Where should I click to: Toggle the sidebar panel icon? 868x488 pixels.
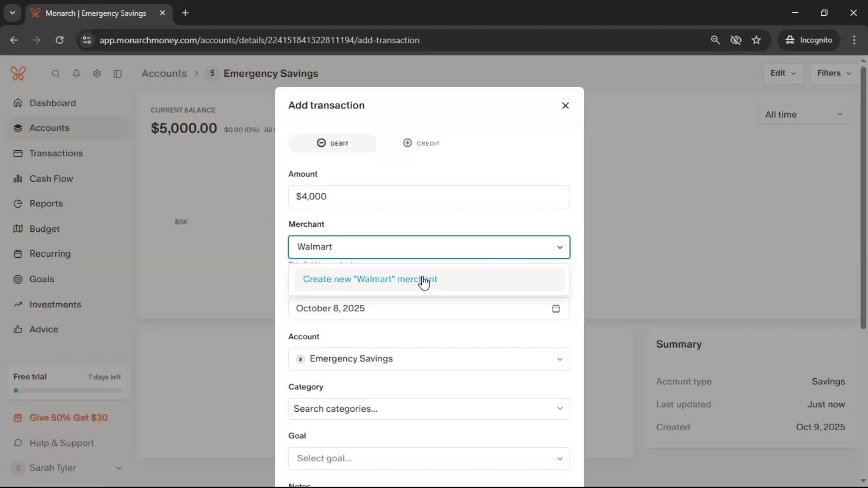(118, 74)
